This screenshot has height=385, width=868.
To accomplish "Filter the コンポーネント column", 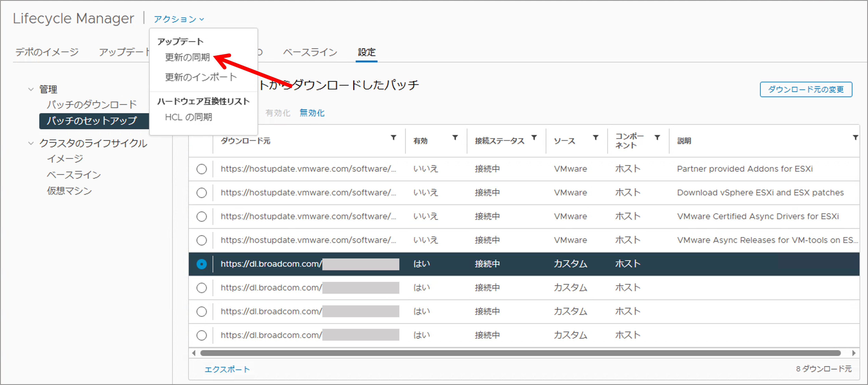I will (x=657, y=138).
